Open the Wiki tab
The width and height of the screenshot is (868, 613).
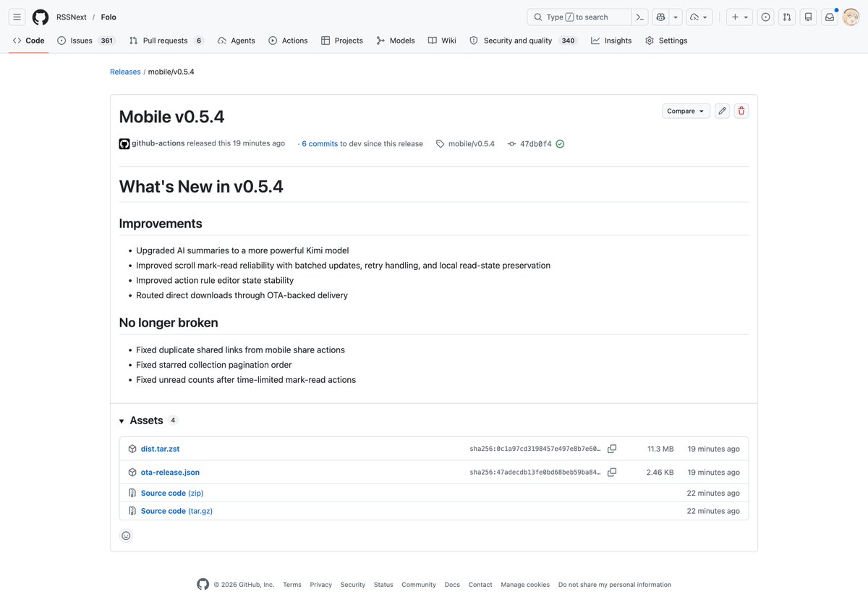(x=442, y=41)
